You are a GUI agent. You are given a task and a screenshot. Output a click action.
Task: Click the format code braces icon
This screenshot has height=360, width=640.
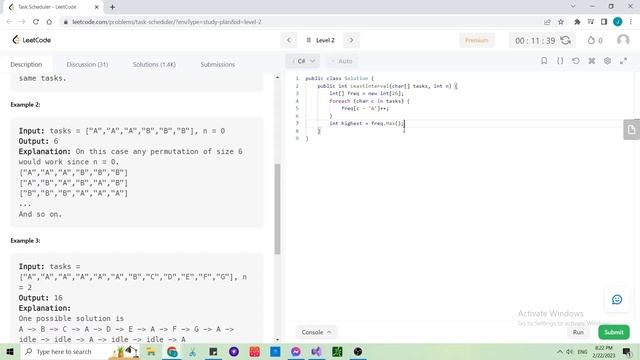560,60
